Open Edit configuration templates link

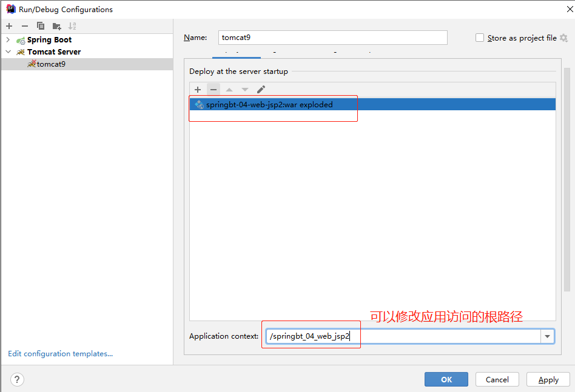[x=61, y=354]
